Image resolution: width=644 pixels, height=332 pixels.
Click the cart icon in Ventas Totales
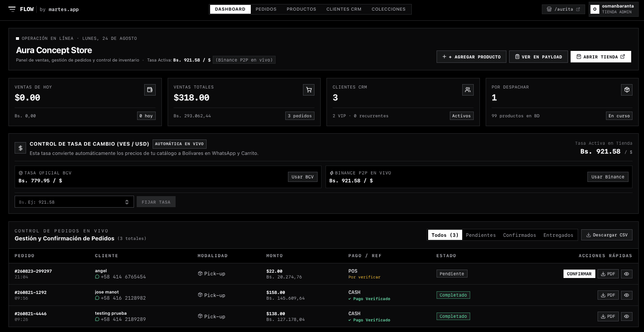pos(309,90)
